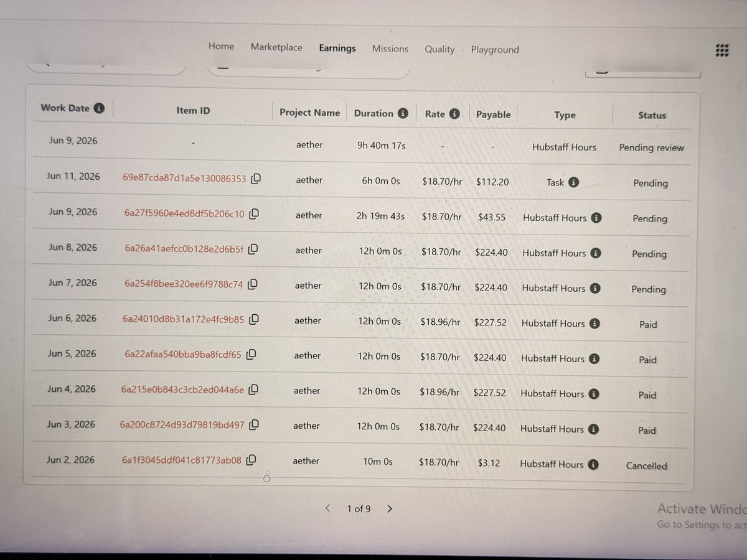Copy item ID 69e87cda87d1a5e130086353
The height and width of the screenshot is (560, 747).
coord(256,179)
